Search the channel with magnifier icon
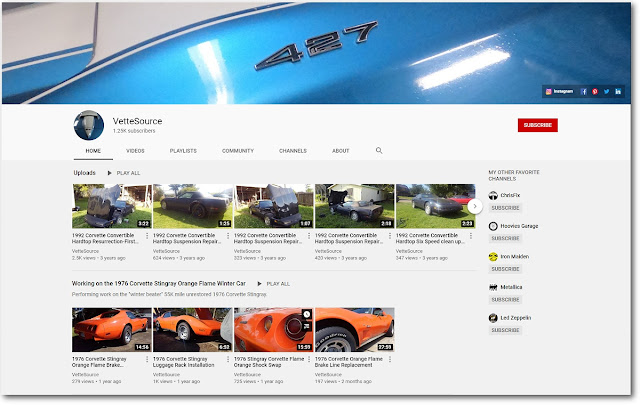This screenshot has height=405, width=640. coord(379,151)
